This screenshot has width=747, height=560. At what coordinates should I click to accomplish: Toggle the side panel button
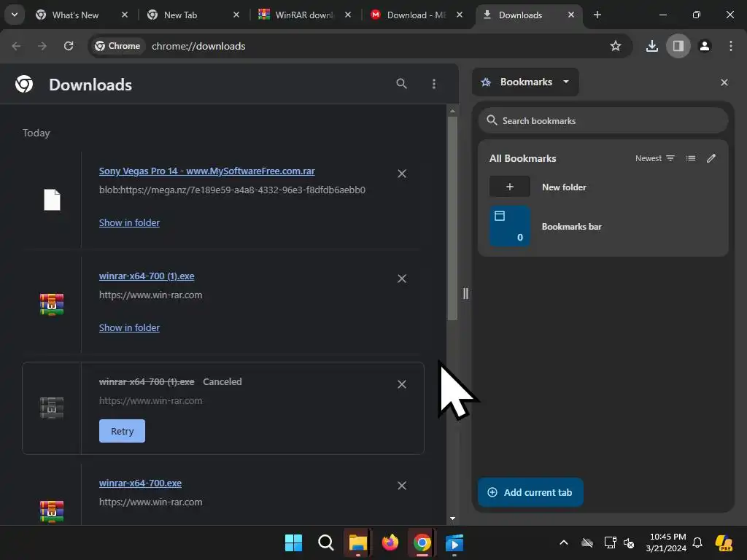pos(678,46)
